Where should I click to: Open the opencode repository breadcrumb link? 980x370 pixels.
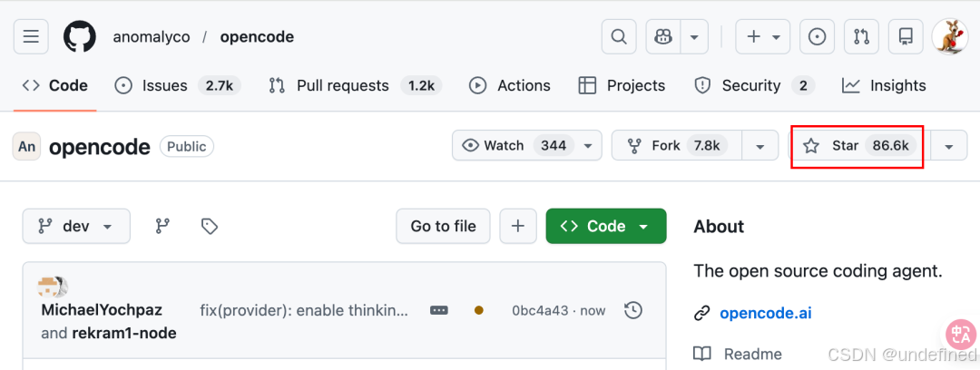tap(257, 37)
